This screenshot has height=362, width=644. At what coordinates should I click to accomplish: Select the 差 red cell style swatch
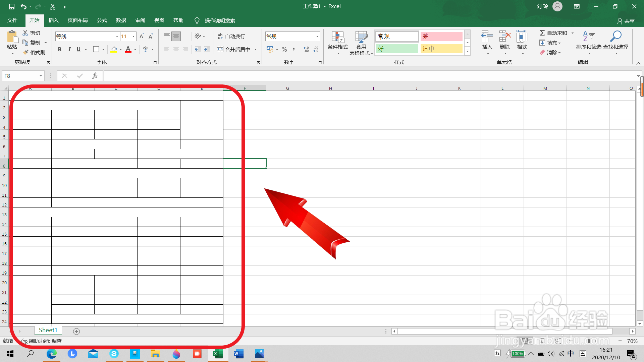[x=441, y=37]
